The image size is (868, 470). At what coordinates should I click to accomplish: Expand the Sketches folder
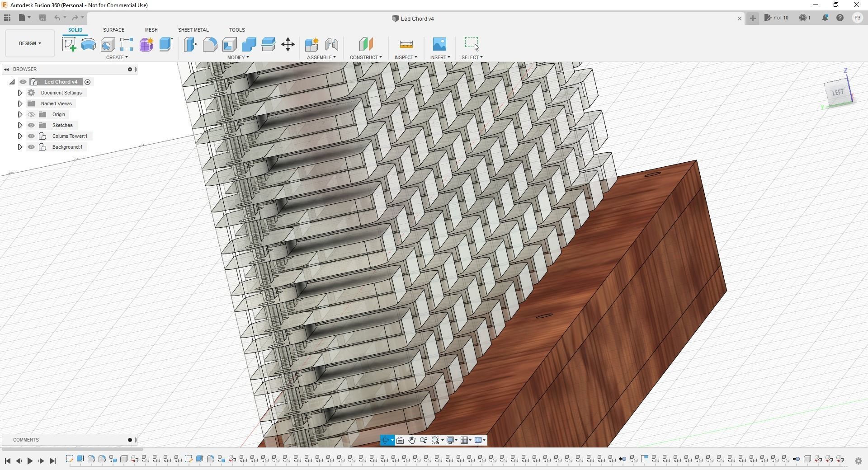20,125
